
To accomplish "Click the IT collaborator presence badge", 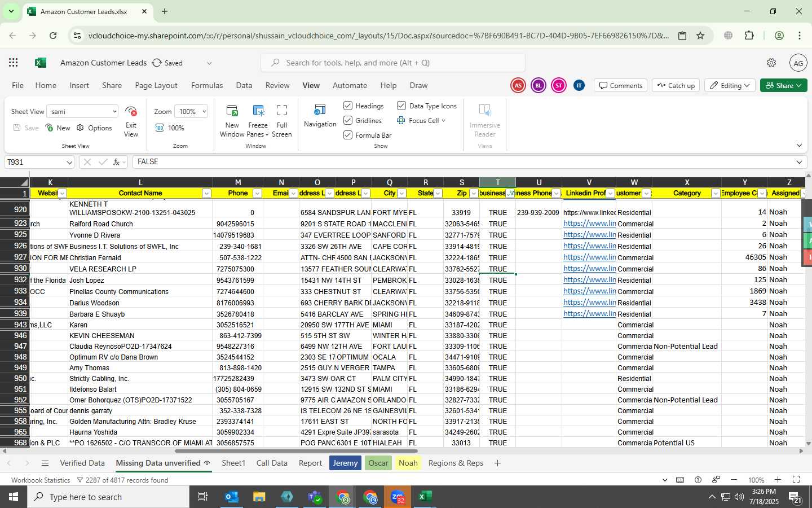I will pyautogui.click(x=579, y=85).
